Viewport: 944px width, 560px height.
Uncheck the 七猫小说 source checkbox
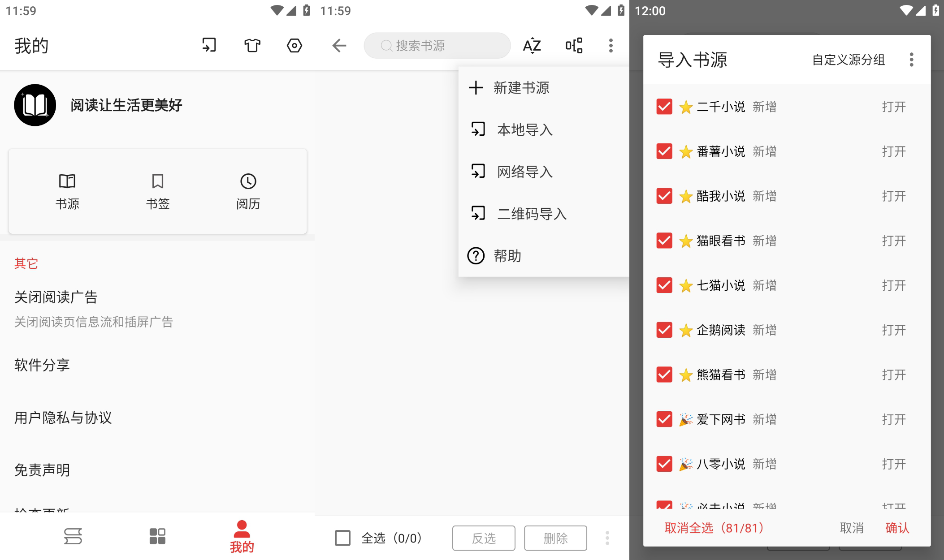pos(664,285)
